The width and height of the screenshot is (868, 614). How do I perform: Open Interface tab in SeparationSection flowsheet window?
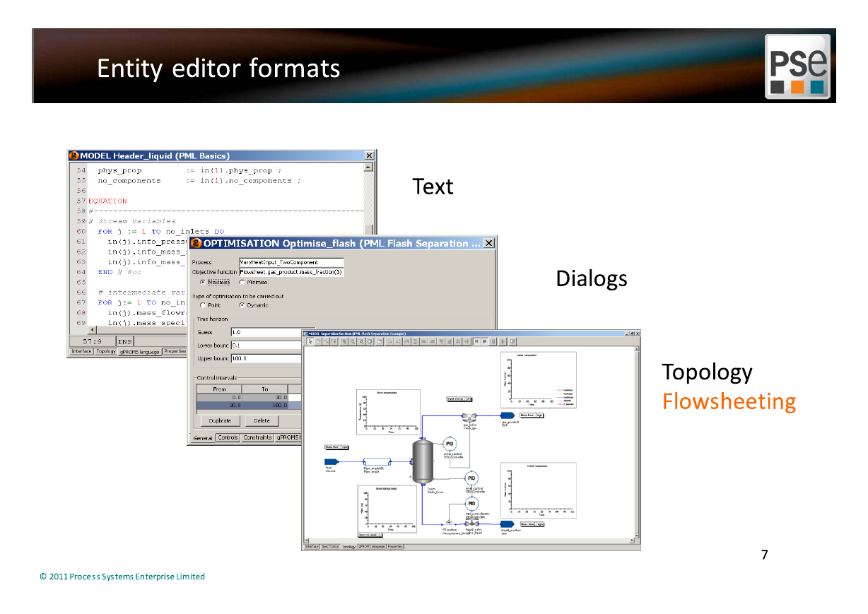click(x=311, y=546)
